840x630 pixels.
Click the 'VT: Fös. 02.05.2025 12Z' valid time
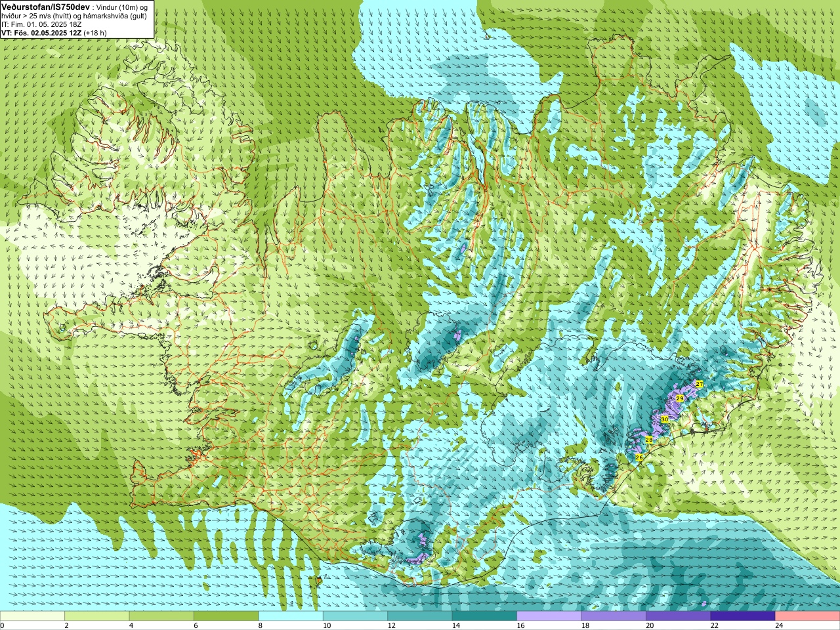point(41,33)
